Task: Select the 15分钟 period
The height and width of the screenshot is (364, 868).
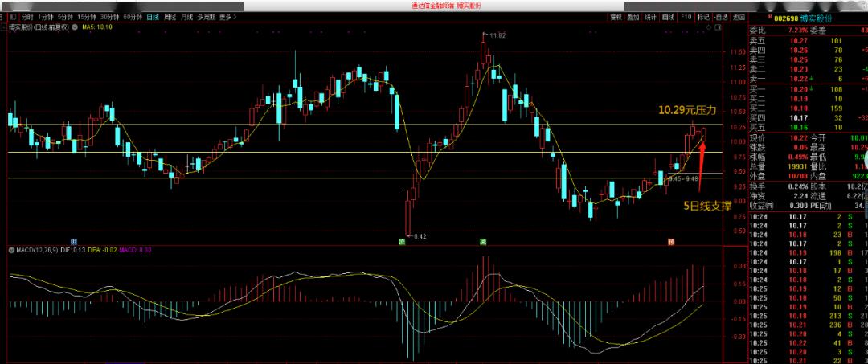Action: click(87, 17)
